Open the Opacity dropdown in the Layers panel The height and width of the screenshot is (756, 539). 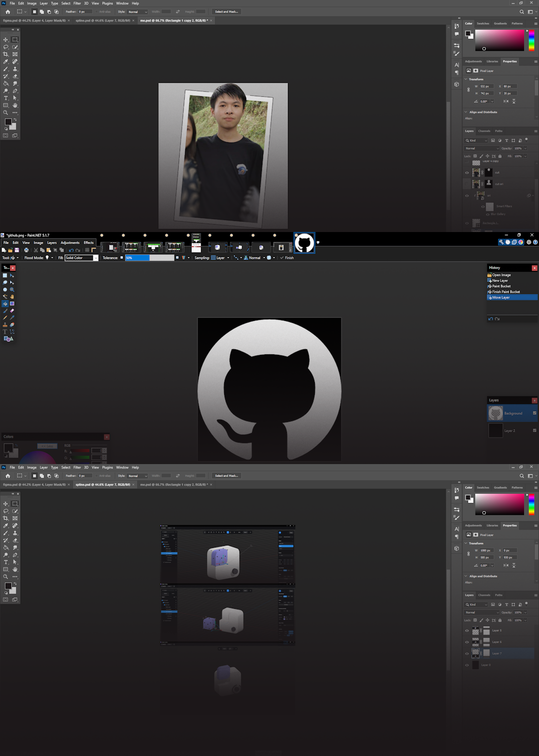click(x=525, y=148)
